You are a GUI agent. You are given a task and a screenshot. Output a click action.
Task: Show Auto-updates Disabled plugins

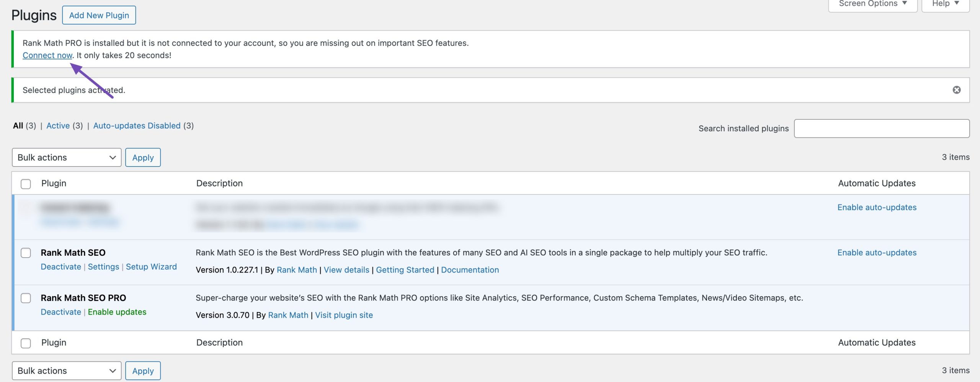click(137, 126)
